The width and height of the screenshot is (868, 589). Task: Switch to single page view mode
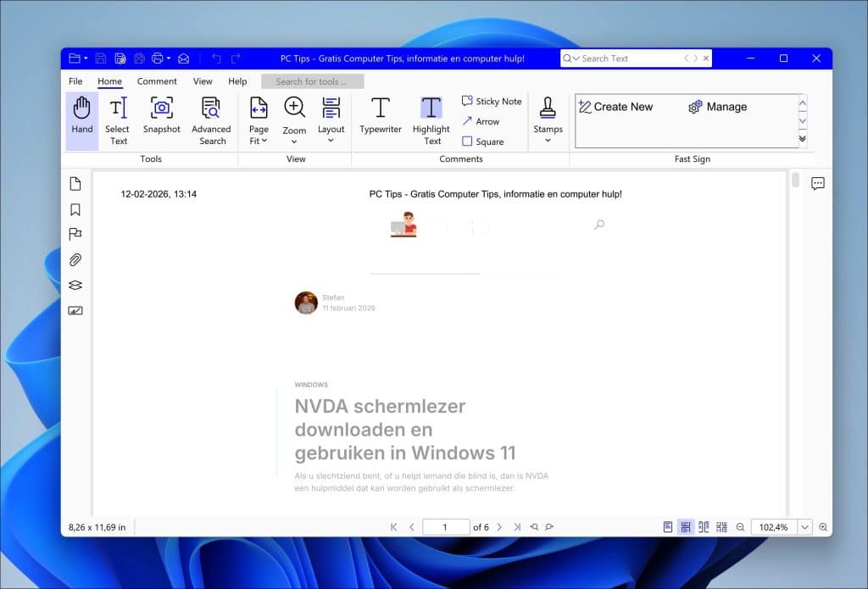pyautogui.click(x=667, y=526)
